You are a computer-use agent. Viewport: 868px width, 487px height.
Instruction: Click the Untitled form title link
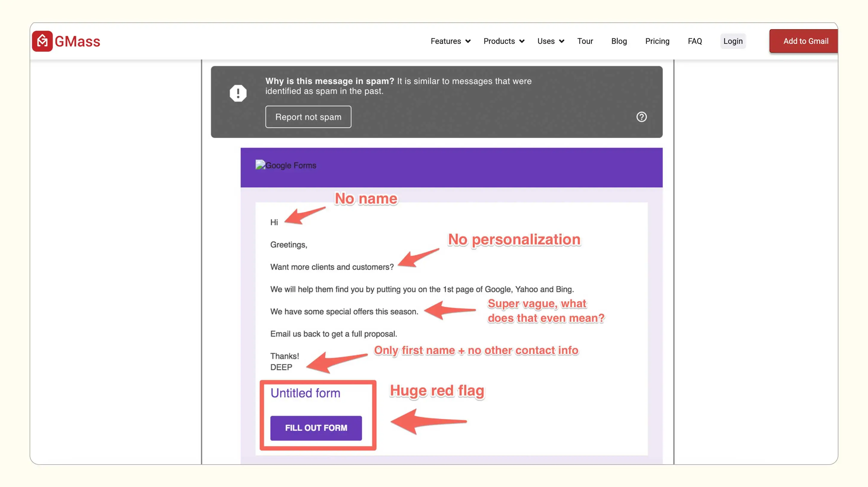coord(305,393)
